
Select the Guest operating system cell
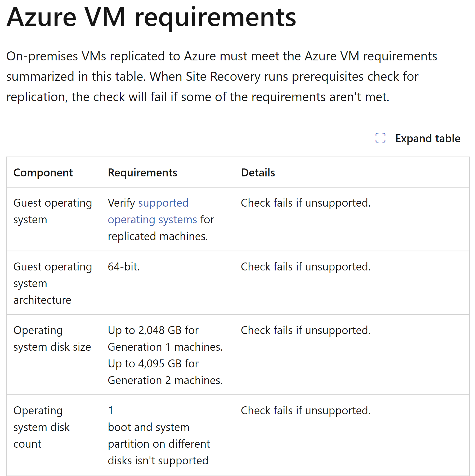pyautogui.click(x=53, y=211)
